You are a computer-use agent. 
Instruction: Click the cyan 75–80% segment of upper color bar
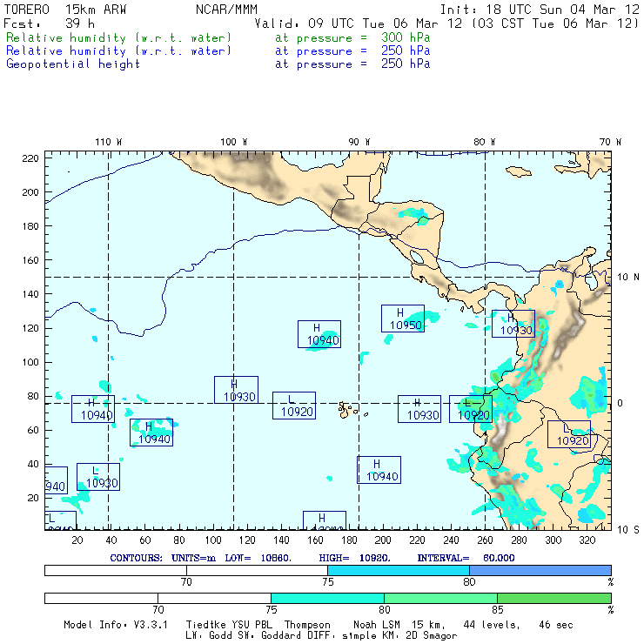(399, 570)
